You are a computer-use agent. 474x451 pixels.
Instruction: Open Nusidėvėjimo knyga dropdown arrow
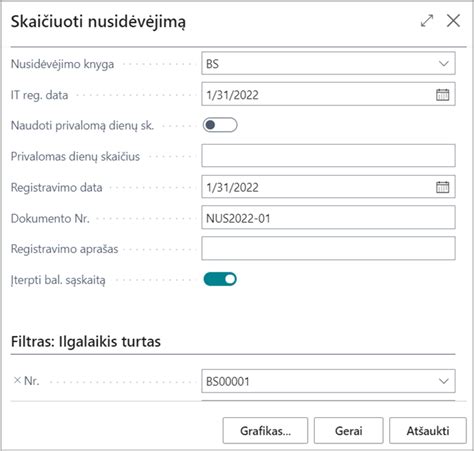(x=444, y=64)
